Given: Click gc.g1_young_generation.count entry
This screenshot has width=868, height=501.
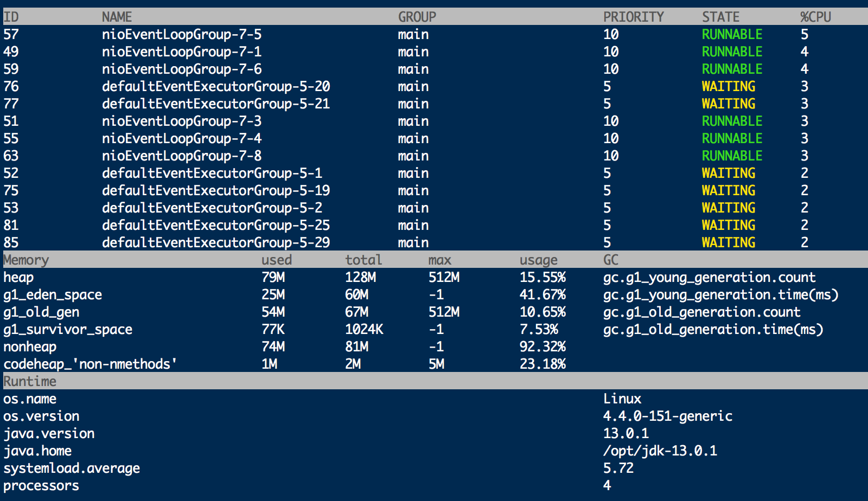Looking at the screenshot, I should (x=709, y=277).
